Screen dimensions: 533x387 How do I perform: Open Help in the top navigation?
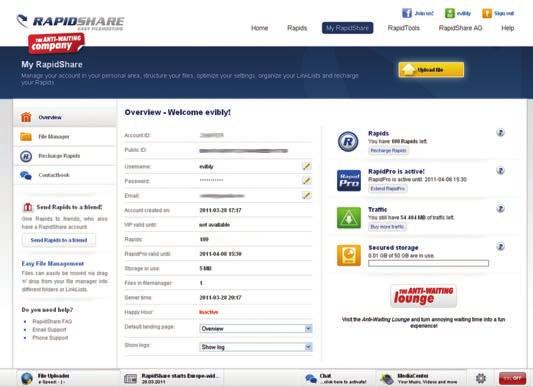click(508, 28)
